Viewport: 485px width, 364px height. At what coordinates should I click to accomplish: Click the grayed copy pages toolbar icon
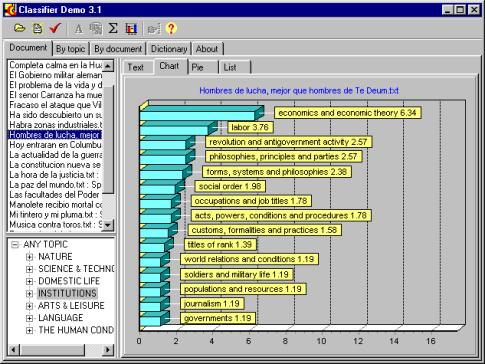[x=96, y=29]
